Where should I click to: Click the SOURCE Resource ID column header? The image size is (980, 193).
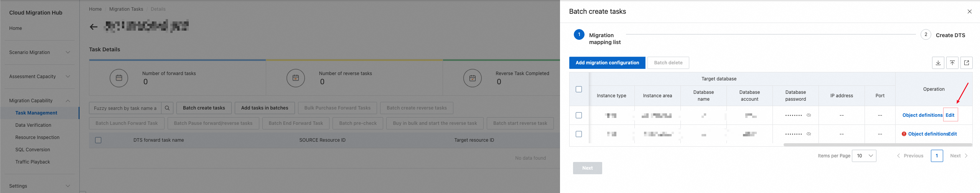coord(322,140)
